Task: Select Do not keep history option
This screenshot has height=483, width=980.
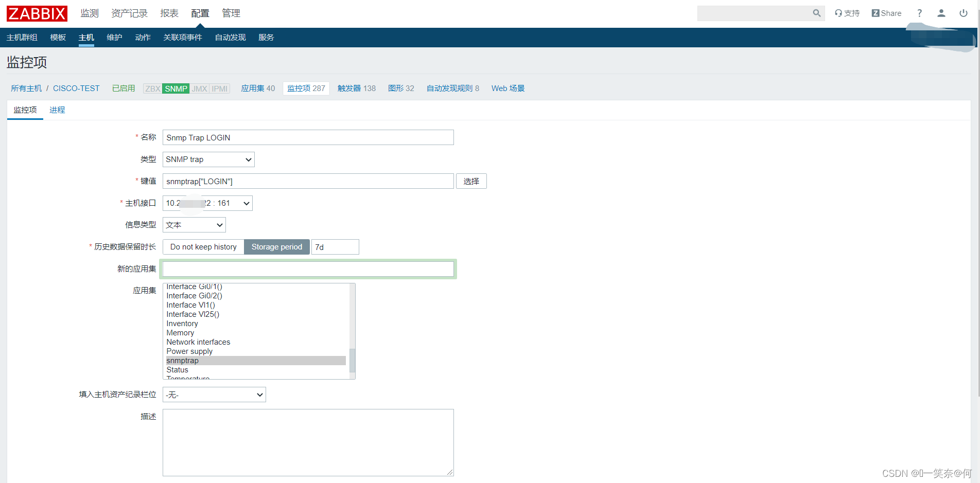Action: [203, 247]
